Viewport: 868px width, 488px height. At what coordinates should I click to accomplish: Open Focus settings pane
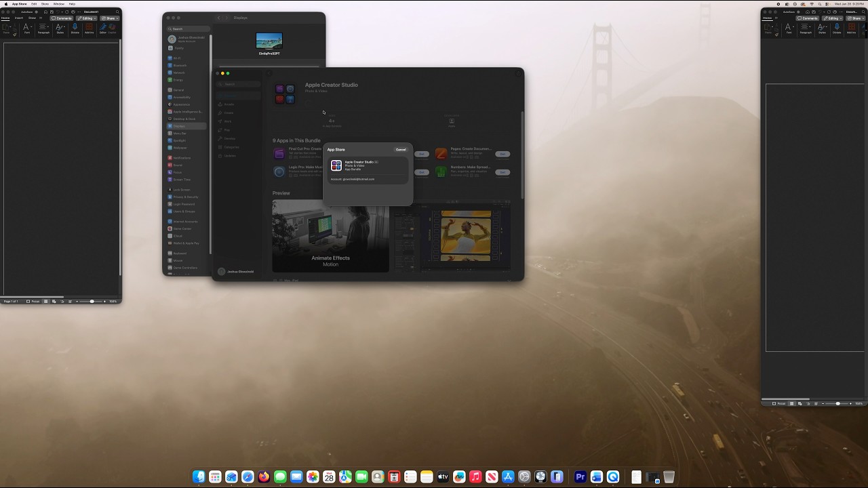[x=188, y=172]
